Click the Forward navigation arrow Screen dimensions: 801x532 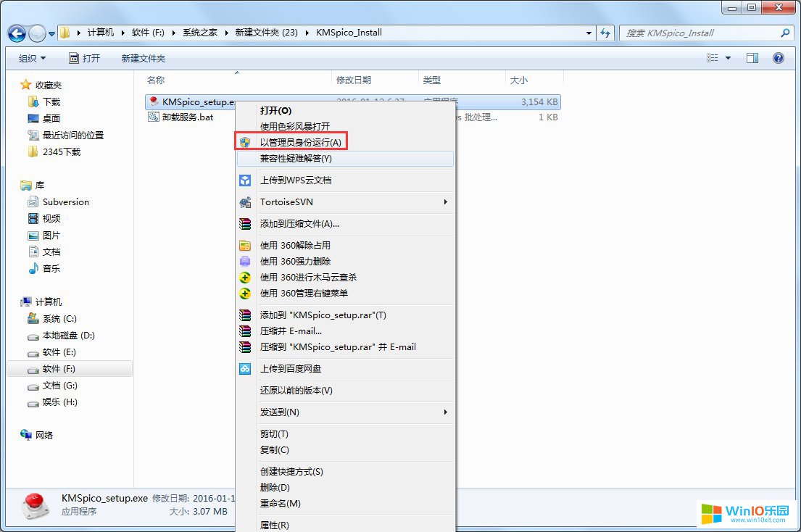click(x=37, y=33)
